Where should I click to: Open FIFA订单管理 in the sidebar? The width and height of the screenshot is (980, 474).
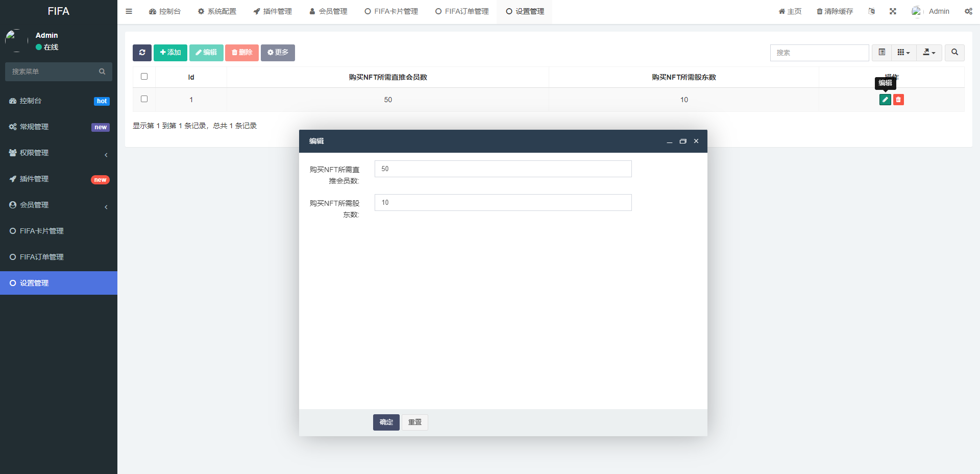click(x=42, y=257)
